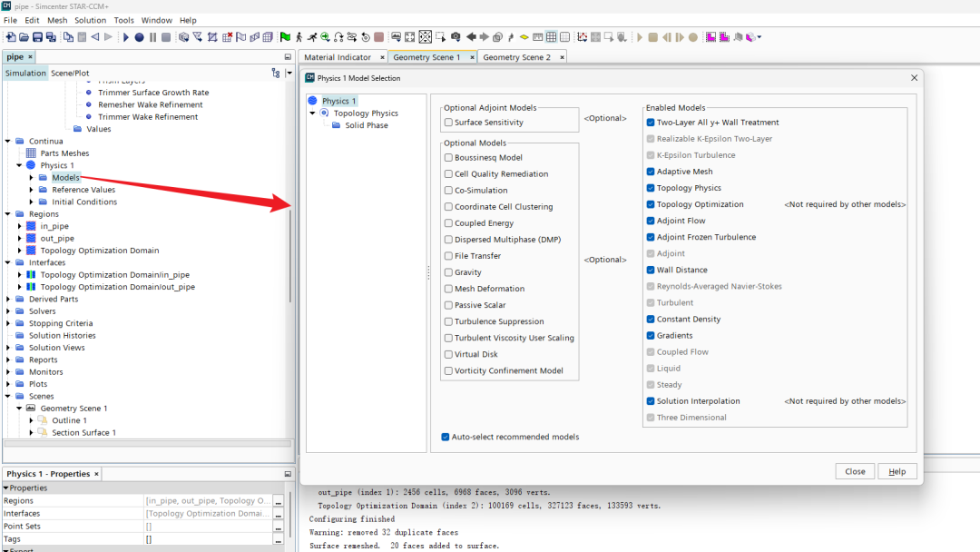This screenshot has height=552, width=980.
Task: Click the simulation tree horizontal scrollbar
Action: coord(148,443)
